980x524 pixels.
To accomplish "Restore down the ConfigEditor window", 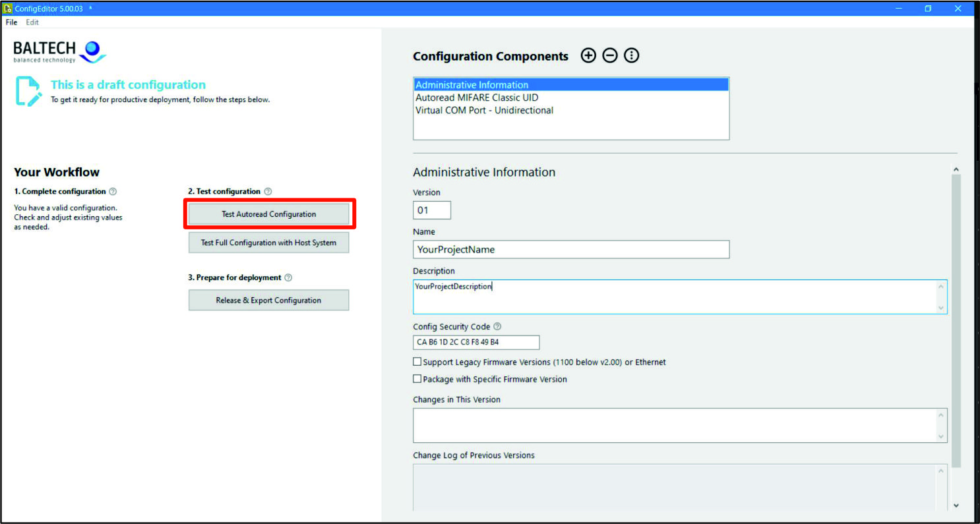I will [x=928, y=9].
